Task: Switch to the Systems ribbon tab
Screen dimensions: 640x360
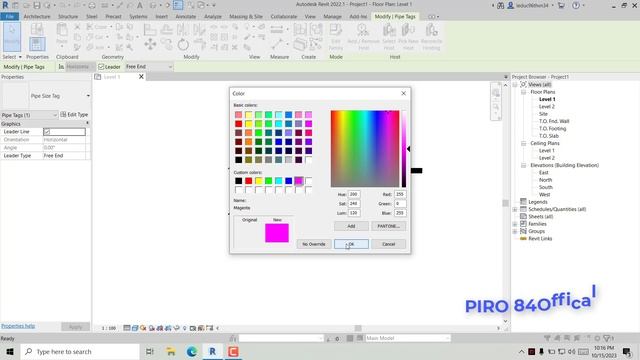Action: coord(138,16)
